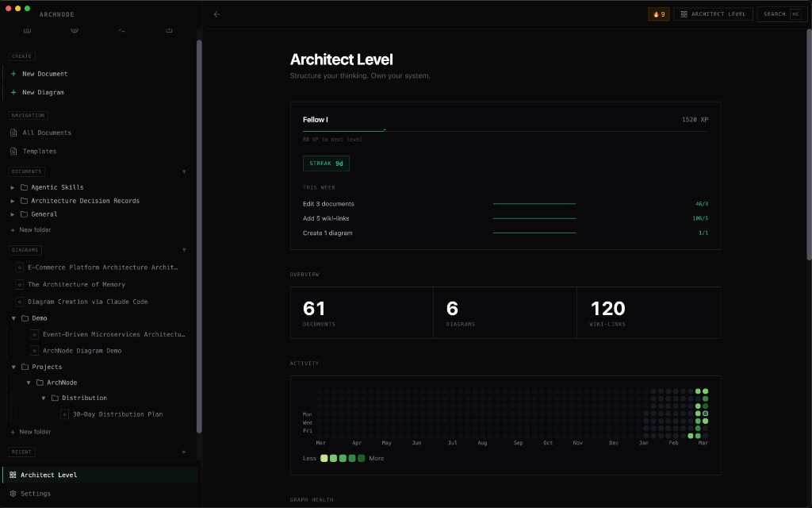Click the Edit 3 documents progress bar

tap(534, 204)
